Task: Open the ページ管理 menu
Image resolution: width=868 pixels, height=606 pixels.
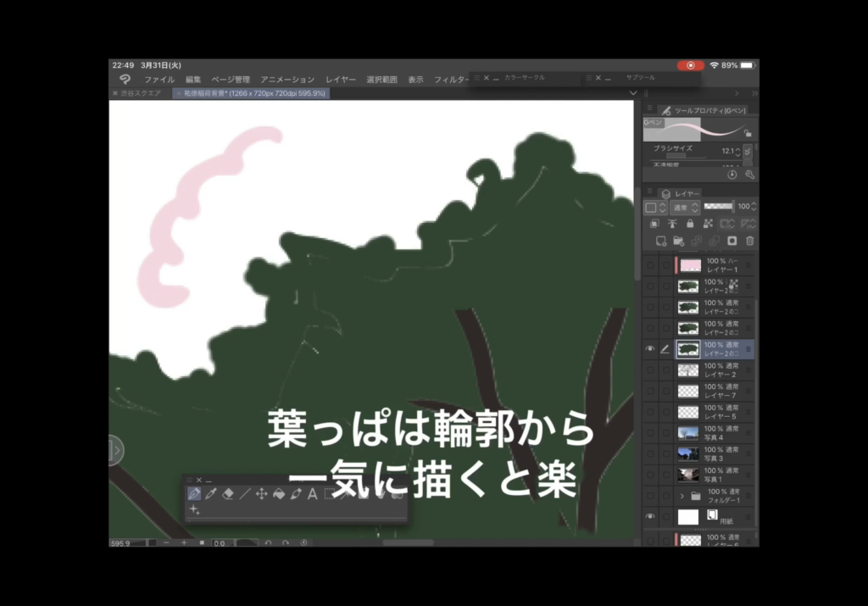Action: (x=231, y=80)
